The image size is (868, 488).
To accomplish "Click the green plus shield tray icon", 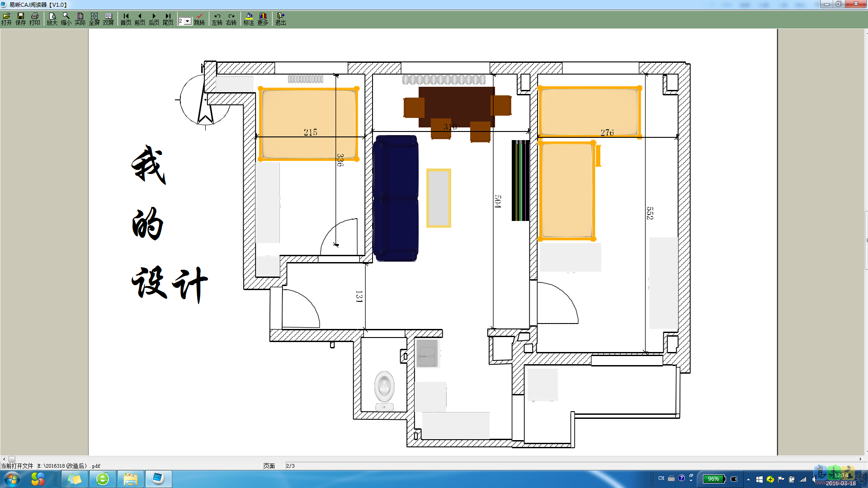I will pyautogui.click(x=770, y=479).
